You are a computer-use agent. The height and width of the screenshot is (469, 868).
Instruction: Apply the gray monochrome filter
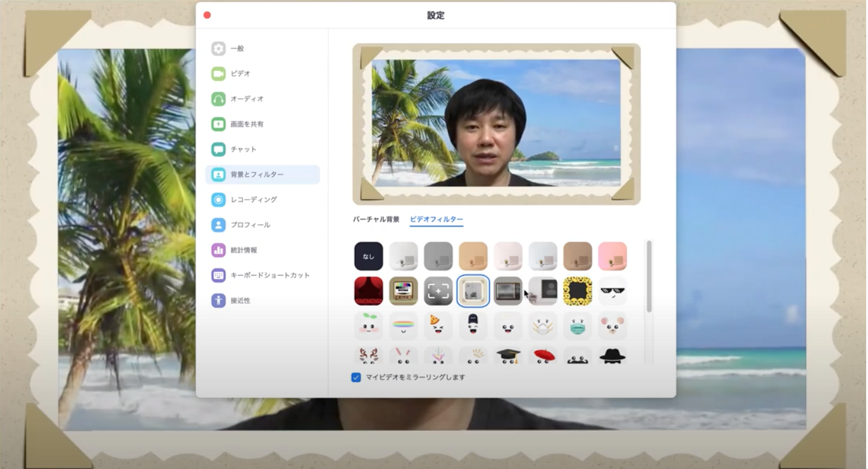438,257
